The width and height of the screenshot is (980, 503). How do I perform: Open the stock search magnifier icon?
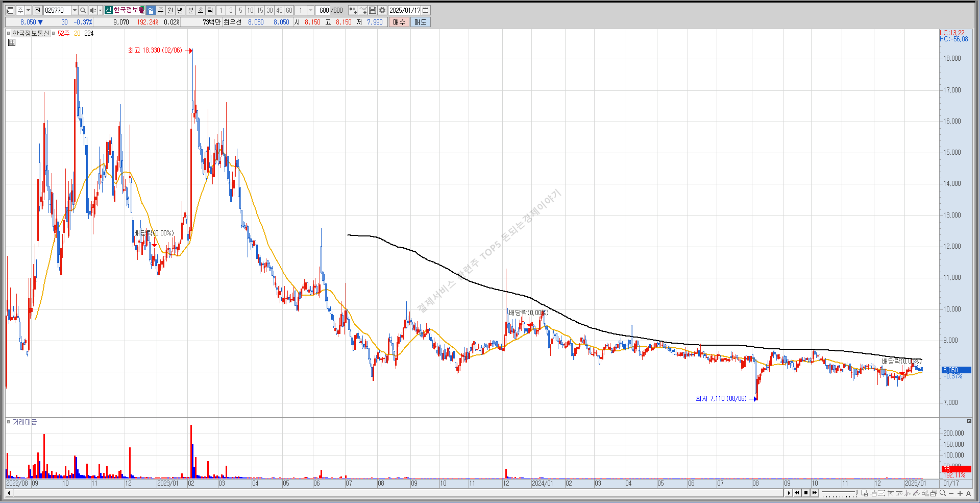[83, 10]
